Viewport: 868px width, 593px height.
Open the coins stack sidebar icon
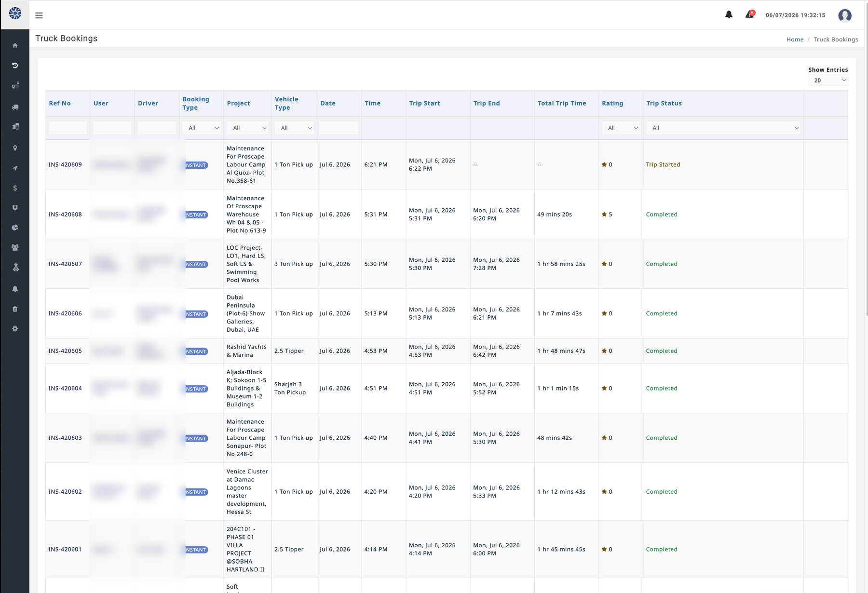(x=15, y=126)
